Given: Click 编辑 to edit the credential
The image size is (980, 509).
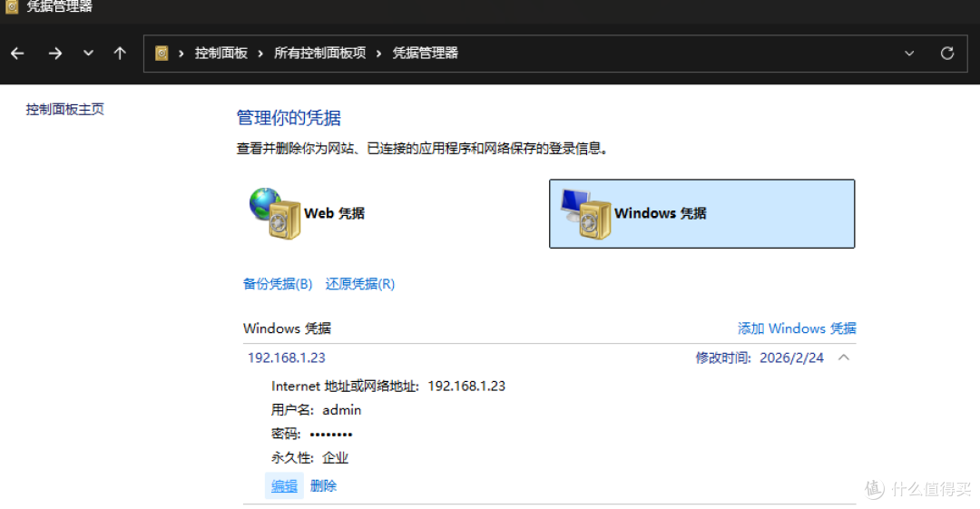Looking at the screenshot, I should coord(284,486).
